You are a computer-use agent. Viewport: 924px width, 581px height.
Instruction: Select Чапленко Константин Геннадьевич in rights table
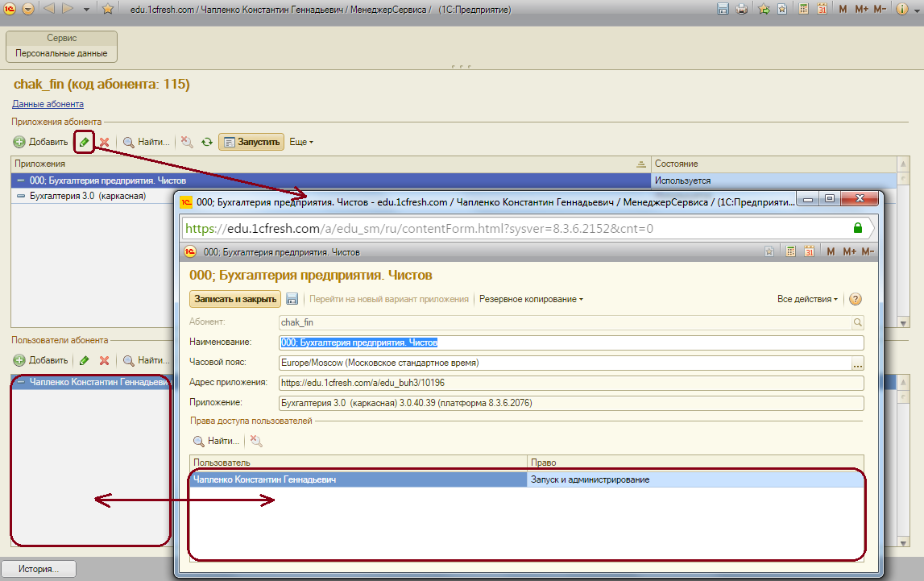(358, 479)
